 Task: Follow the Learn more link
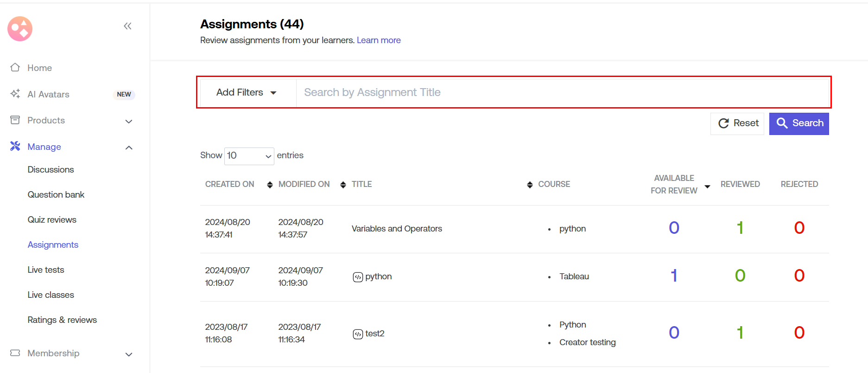coord(379,40)
